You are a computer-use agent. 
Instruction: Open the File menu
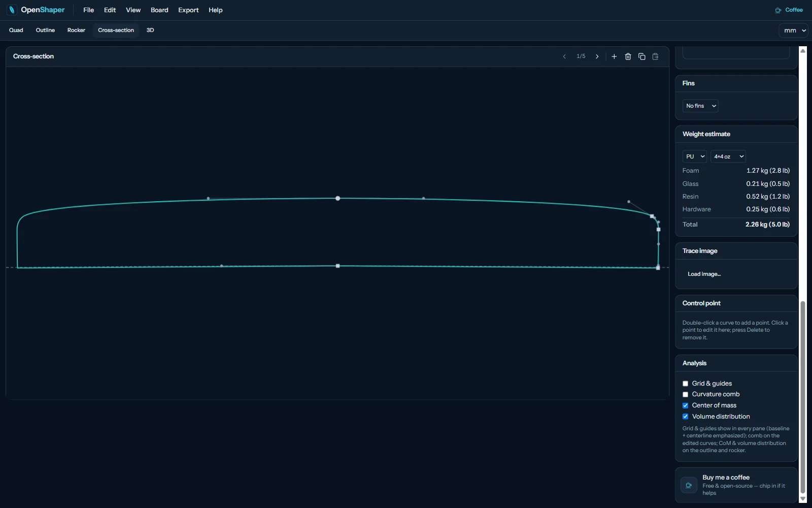coord(88,10)
